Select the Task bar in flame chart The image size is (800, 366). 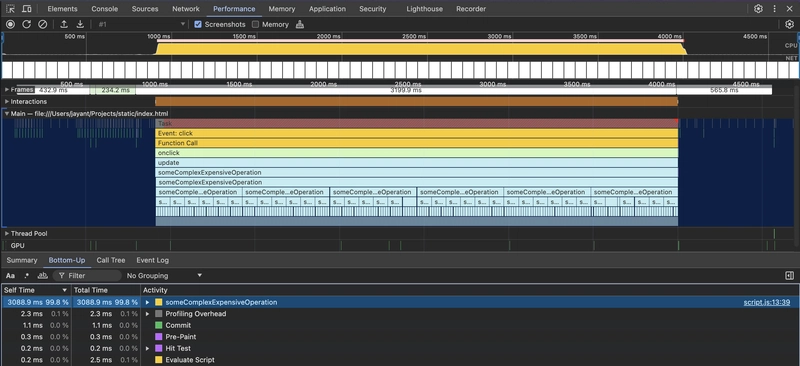(x=417, y=124)
